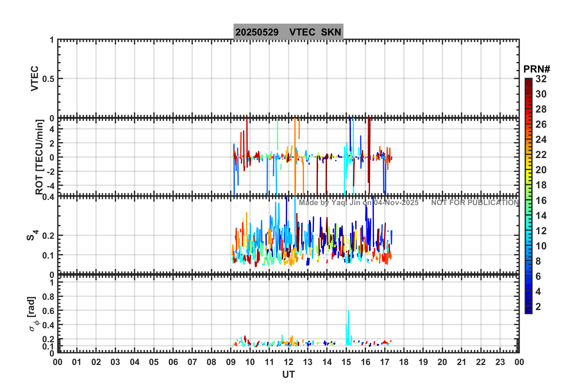The image size is (577, 392).
Task: Click PRN colorbar label '8'
Action: [x=538, y=261]
